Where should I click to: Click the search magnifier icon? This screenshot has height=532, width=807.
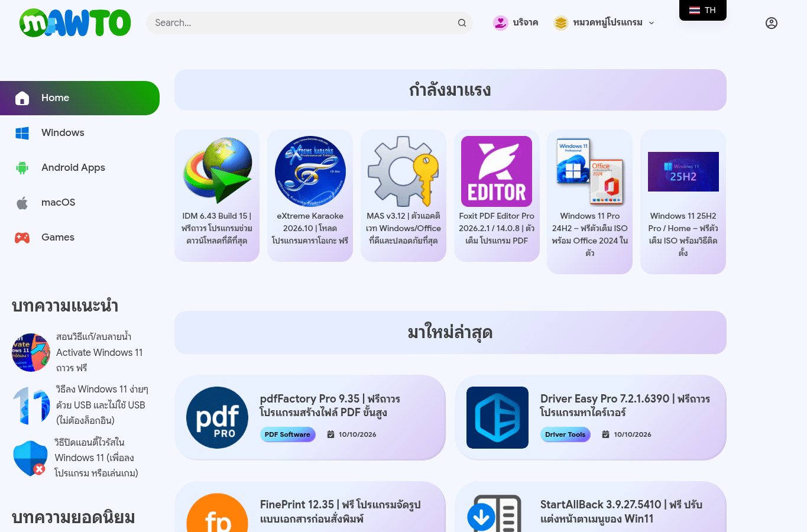(x=462, y=23)
